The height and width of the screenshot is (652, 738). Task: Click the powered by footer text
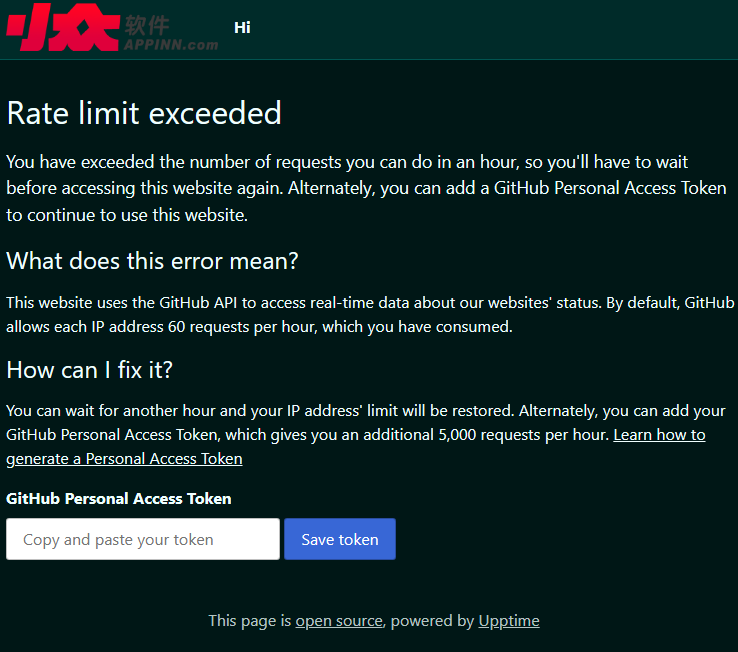pyautogui.click(x=432, y=621)
